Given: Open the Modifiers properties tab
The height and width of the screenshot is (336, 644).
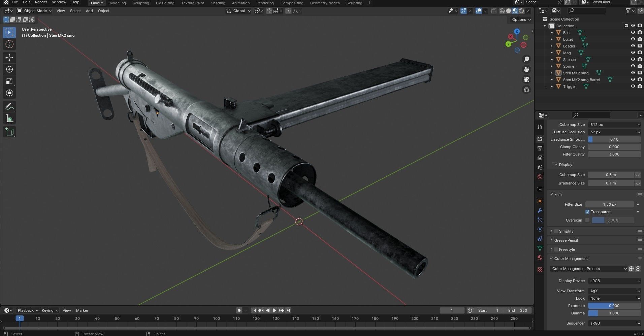Looking at the screenshot, I should tap(540, 210).
